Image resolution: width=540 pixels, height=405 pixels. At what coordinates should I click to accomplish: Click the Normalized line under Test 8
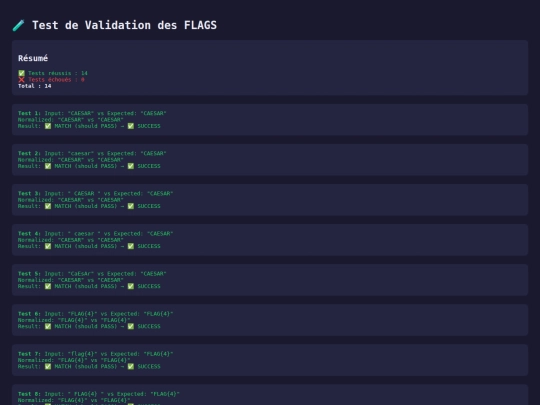point(74,400)
